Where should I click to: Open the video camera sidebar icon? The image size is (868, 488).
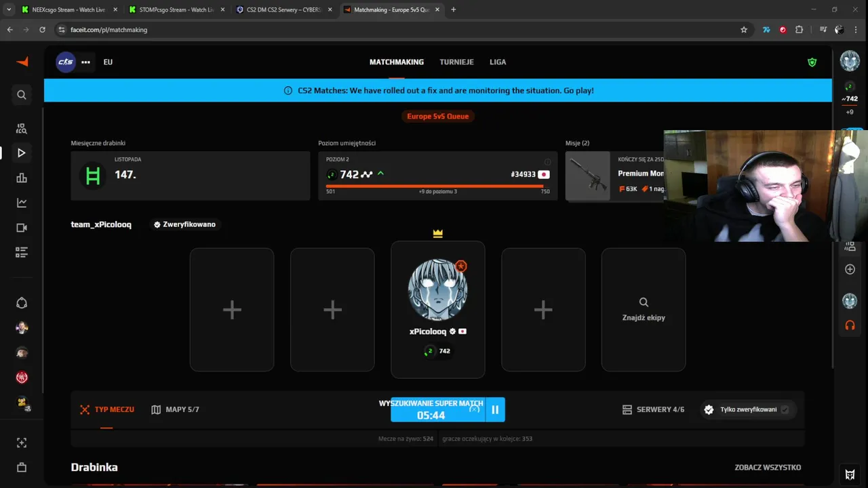click(22, 228)
